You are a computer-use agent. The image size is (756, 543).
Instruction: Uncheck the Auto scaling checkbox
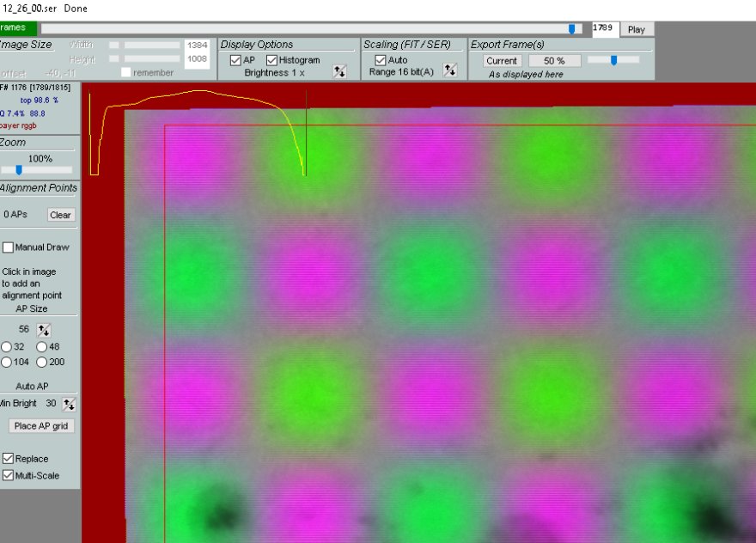381,60
